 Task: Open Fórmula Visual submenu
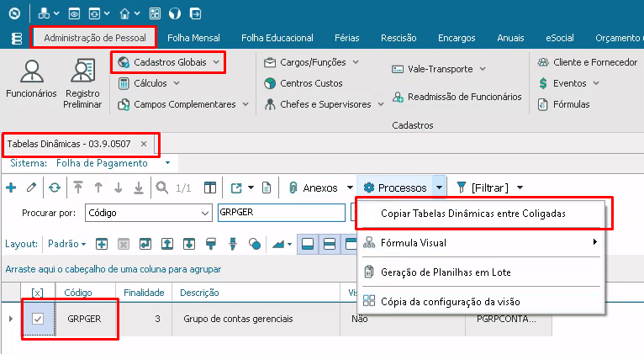(x=481, y=243)
